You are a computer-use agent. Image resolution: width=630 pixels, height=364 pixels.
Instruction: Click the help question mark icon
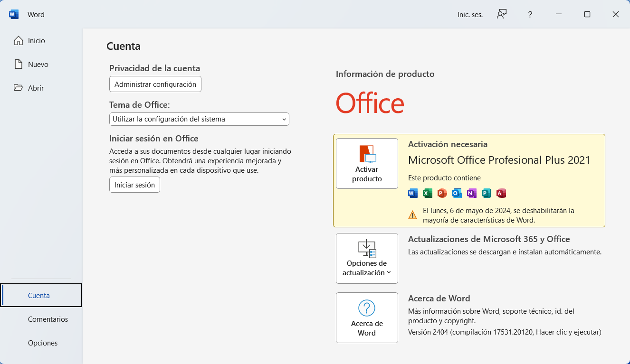[530, 15]
